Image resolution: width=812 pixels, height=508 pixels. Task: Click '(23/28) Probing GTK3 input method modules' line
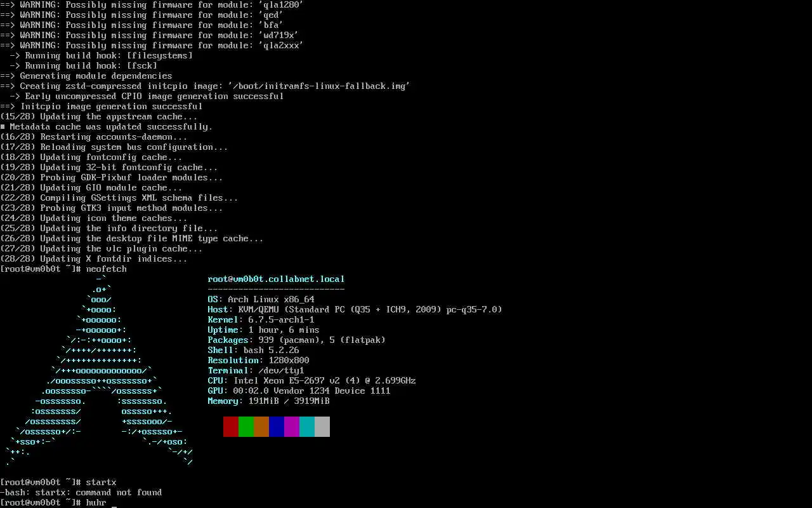(112, 208)
